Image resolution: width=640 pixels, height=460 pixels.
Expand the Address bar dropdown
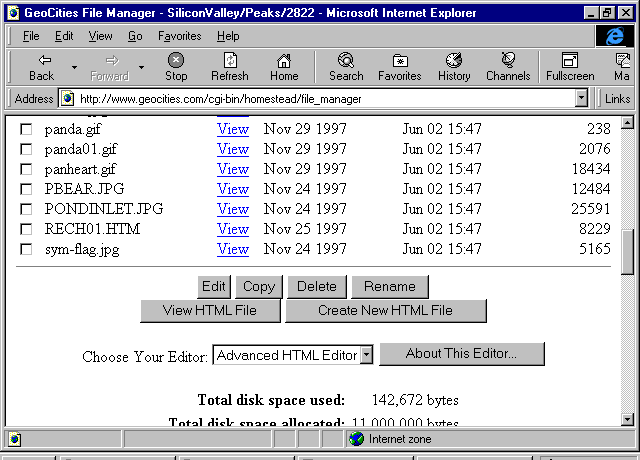point(581,98)
